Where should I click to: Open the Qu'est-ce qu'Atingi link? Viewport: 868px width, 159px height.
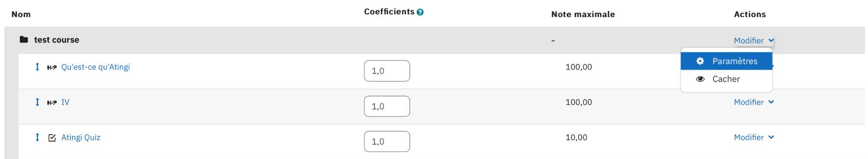coord(95,67)
